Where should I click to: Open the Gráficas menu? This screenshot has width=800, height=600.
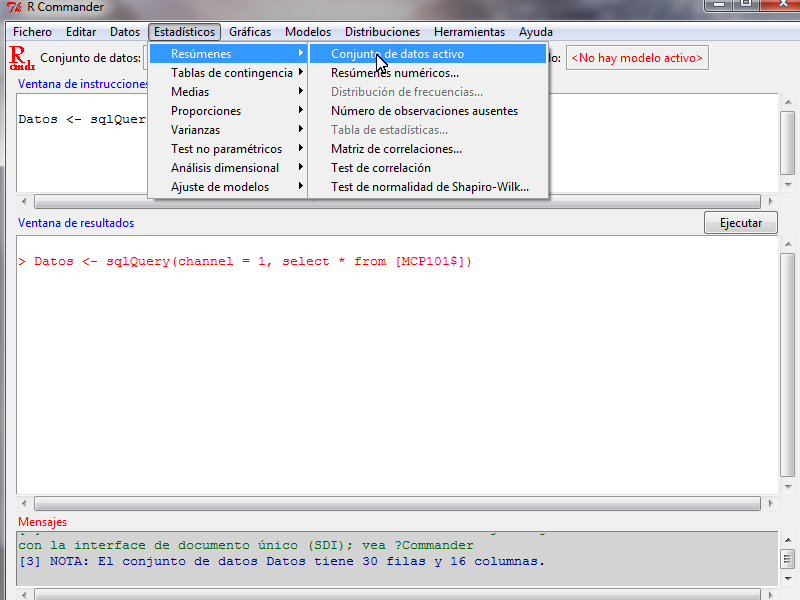(x=249, y=32)
